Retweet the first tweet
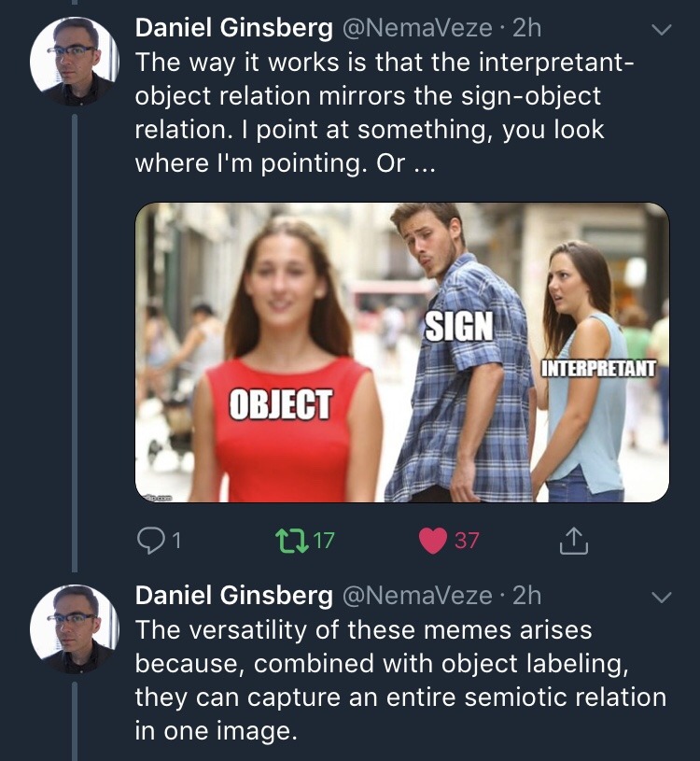This screenshot has height=761, width=700. [x=287, y=540]
